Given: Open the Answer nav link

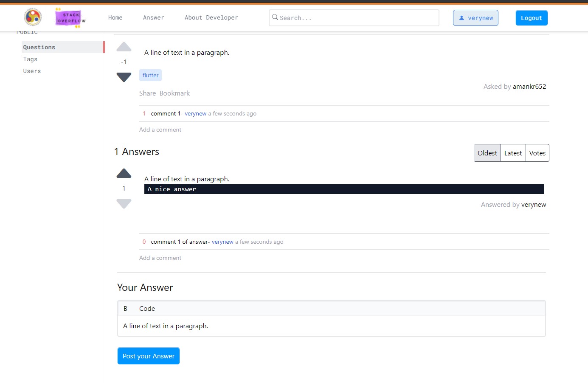Looking at the screenshot, I should click(154, 18).
